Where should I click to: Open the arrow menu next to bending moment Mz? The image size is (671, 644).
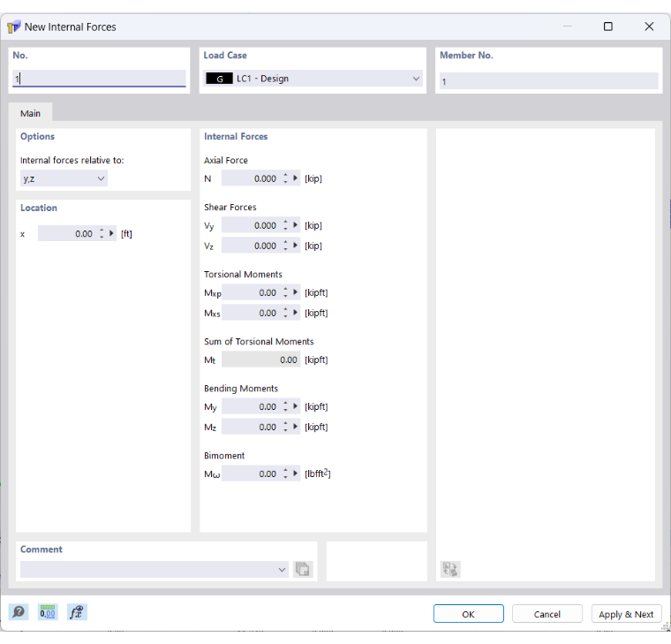click(295, 427)
